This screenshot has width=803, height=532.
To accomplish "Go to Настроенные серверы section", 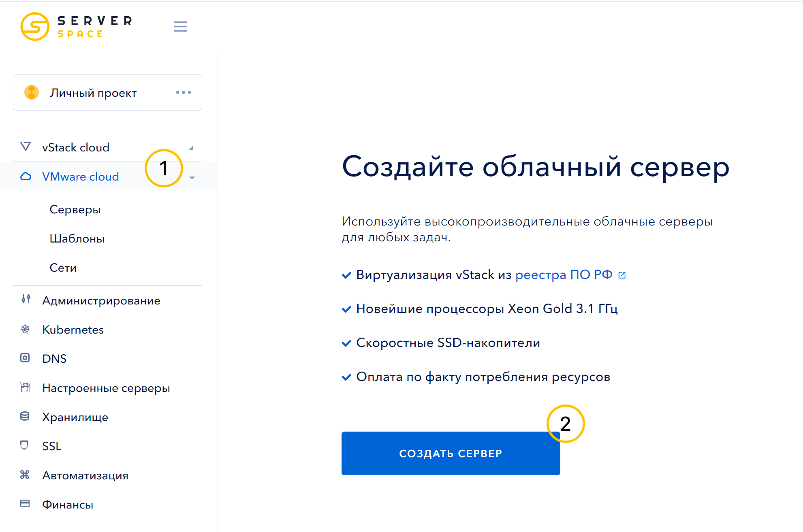I will pyautogui.click(x=106, y=388).
